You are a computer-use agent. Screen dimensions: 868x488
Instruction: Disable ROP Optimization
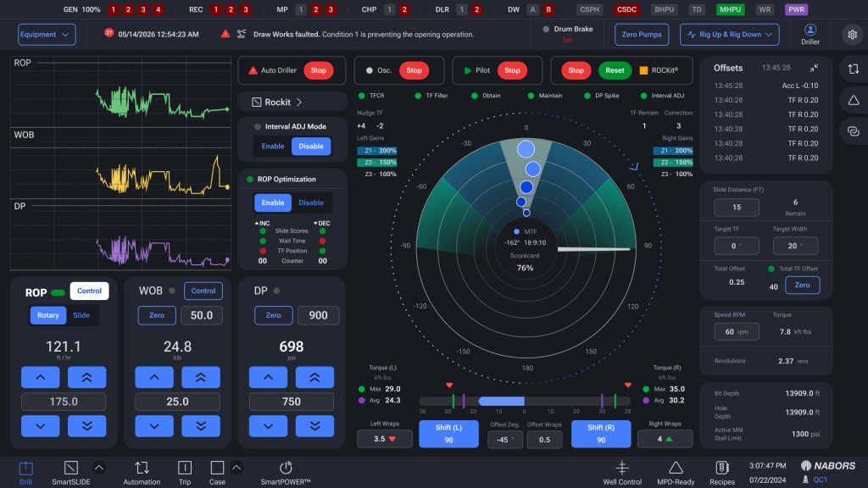tap(311, 202)
